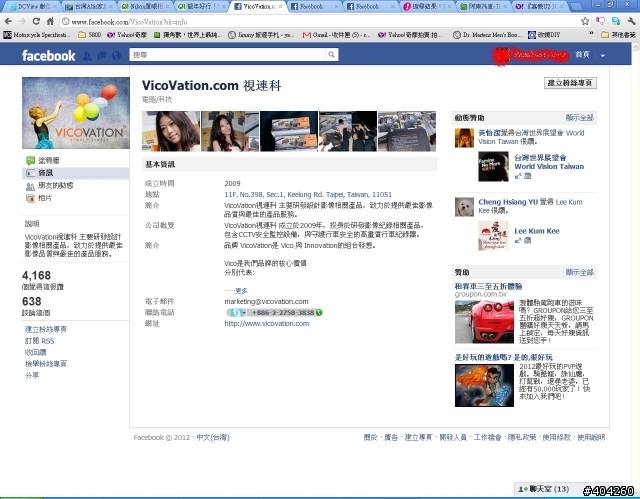Open the Gmail bookmark in bookmarks bar
640x499 pixels.
(336, 35)
